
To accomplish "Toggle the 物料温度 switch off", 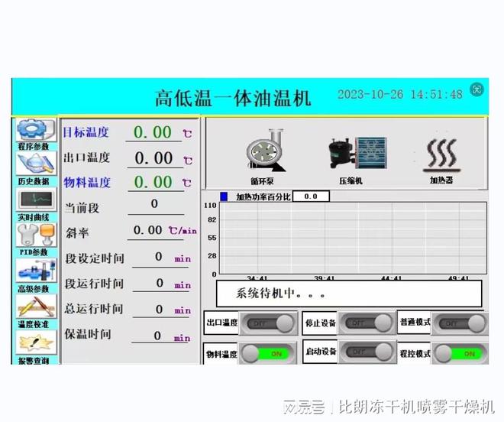I will tap(268, 354).
